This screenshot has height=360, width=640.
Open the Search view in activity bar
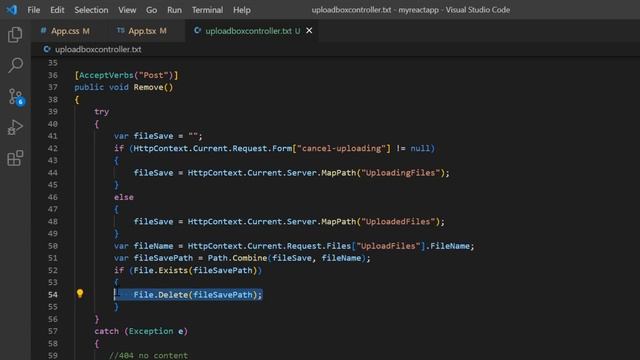pyautogui.click(x=15, y=65)
